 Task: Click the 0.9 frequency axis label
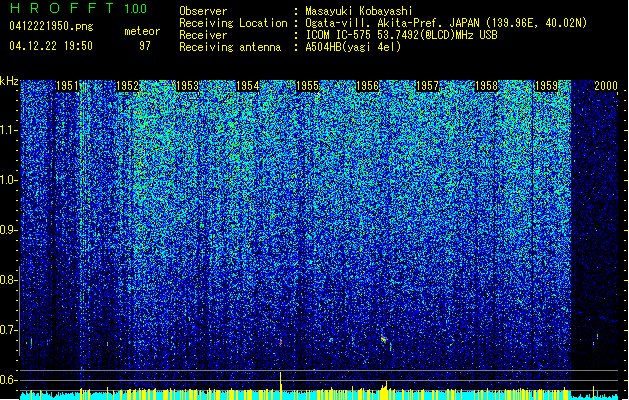tap(9, 230)
